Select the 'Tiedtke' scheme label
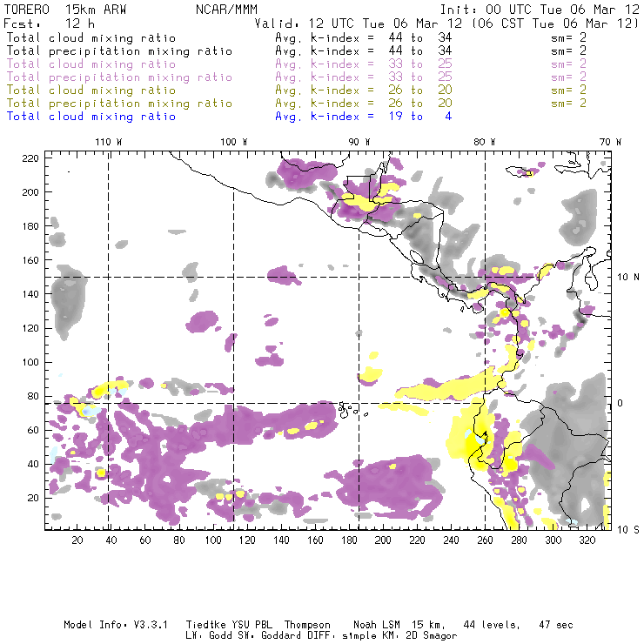Image resolution: width=644 pixels, height=644 pixels. pos(205,625)
